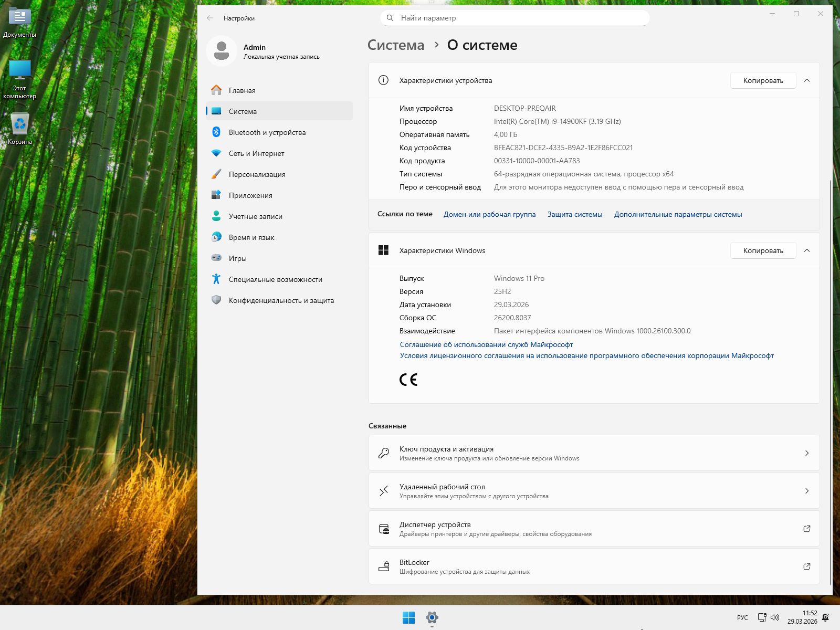Open Personalization via the paintbrush icon
The height and width of the screenshot is (630, 840).
tap(216, 174)
